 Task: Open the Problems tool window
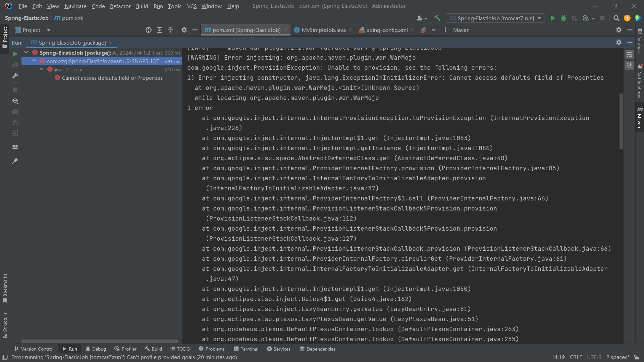[x=212, y=349]
